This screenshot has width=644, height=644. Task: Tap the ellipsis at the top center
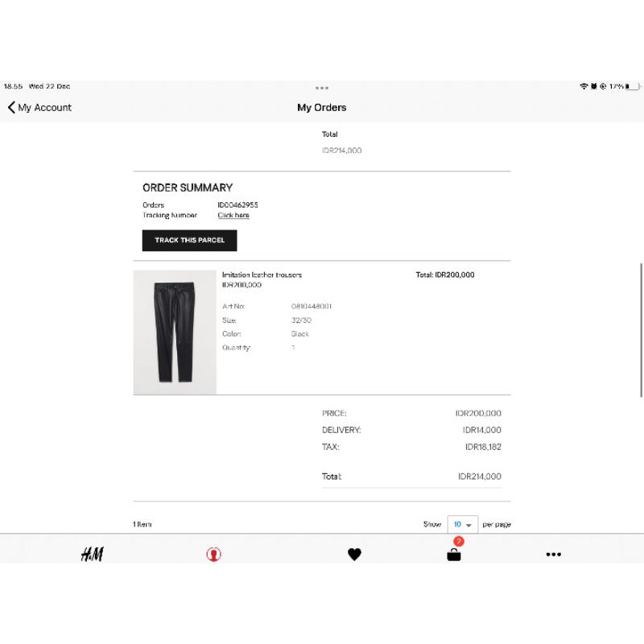click(322, 87)
